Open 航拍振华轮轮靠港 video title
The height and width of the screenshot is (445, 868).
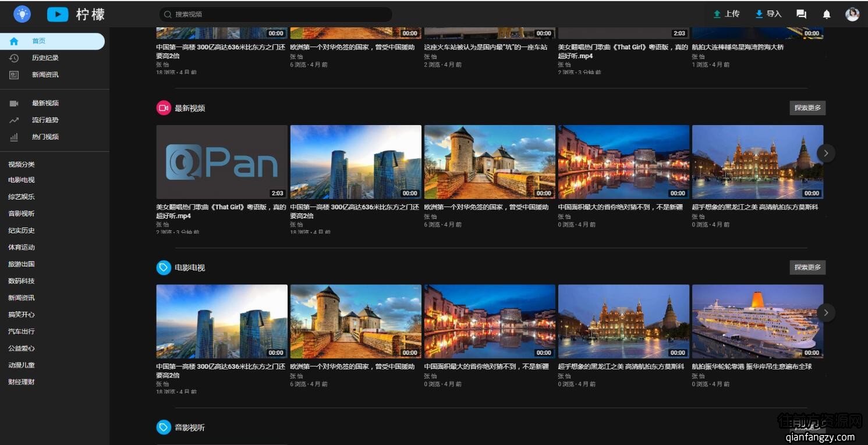(752, 366)
